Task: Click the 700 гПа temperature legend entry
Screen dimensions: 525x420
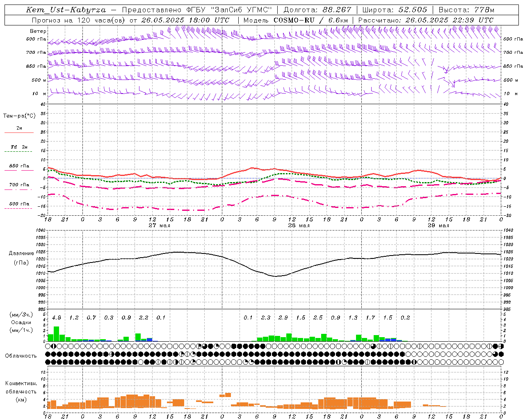Action: click(x=19, y=185)
